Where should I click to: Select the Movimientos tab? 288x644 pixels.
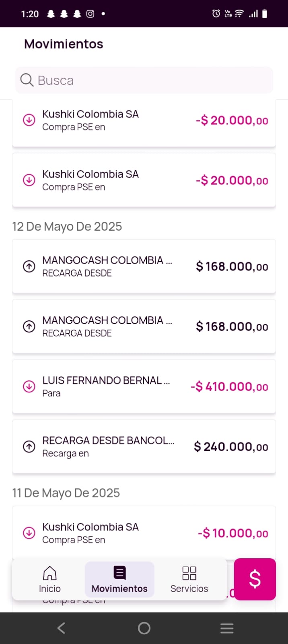point(119,579)
